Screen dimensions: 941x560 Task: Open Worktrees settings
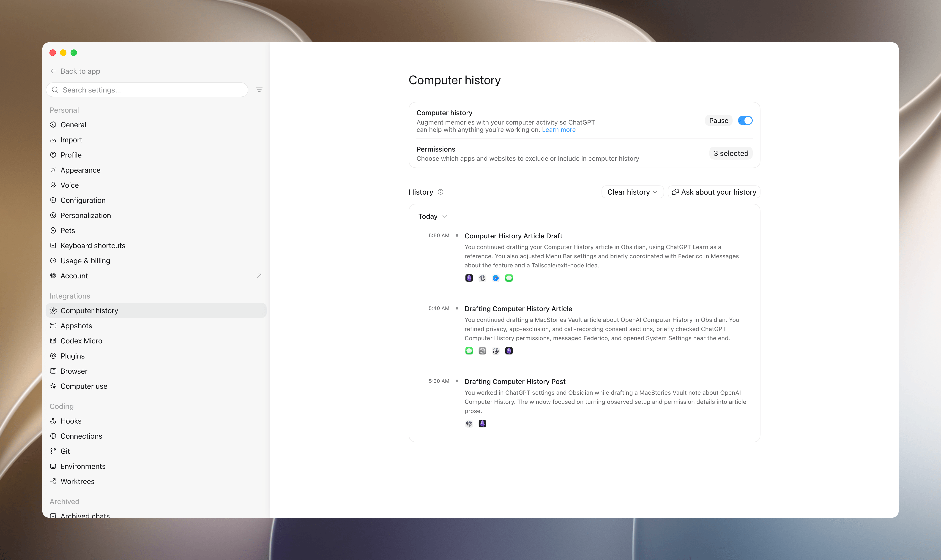coord(156,481)
